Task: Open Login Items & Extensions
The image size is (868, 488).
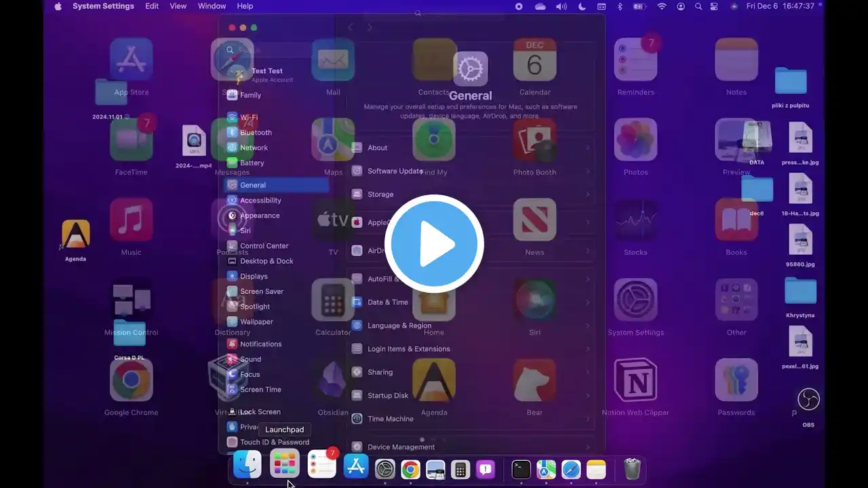Action: click(471, 349)
